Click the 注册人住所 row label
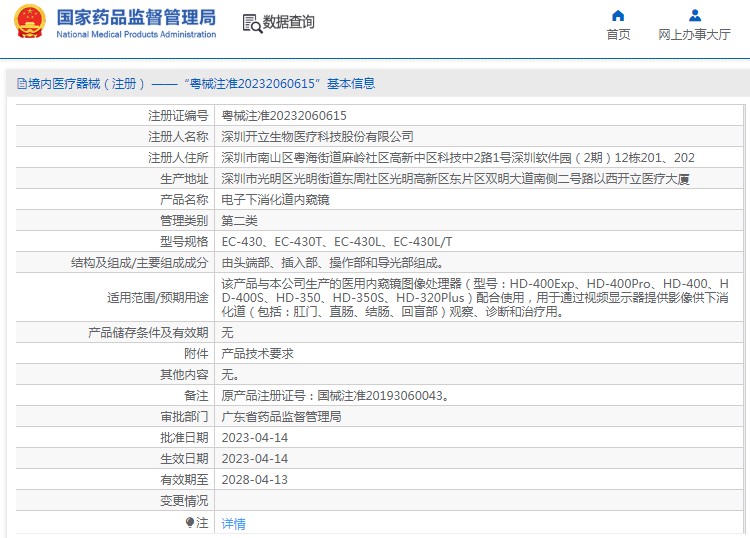Viewport: 750px width, 538px height. pyautogui.click(x=178, y=158)
